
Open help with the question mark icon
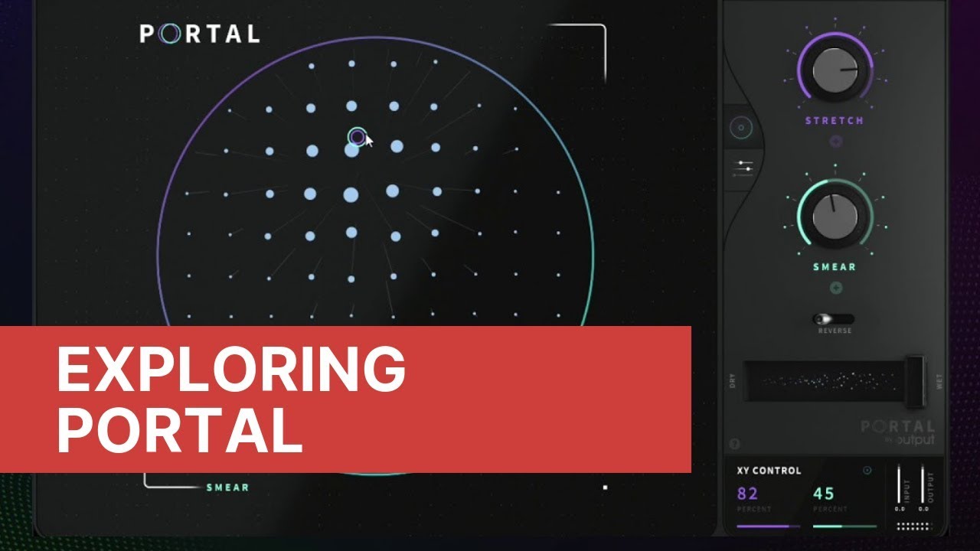pos(734,443)
